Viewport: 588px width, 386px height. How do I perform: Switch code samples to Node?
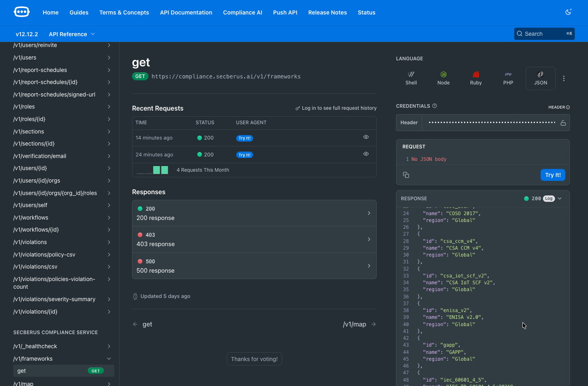(443, 78)
